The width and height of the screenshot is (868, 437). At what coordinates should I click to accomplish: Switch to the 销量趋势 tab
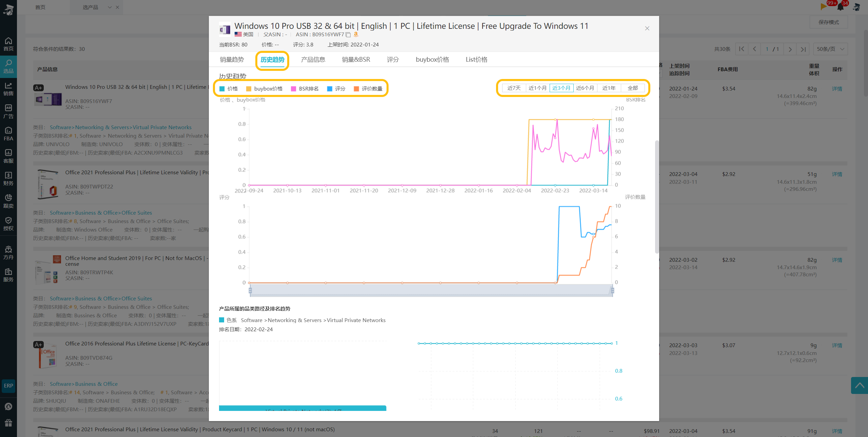(232, 60)
